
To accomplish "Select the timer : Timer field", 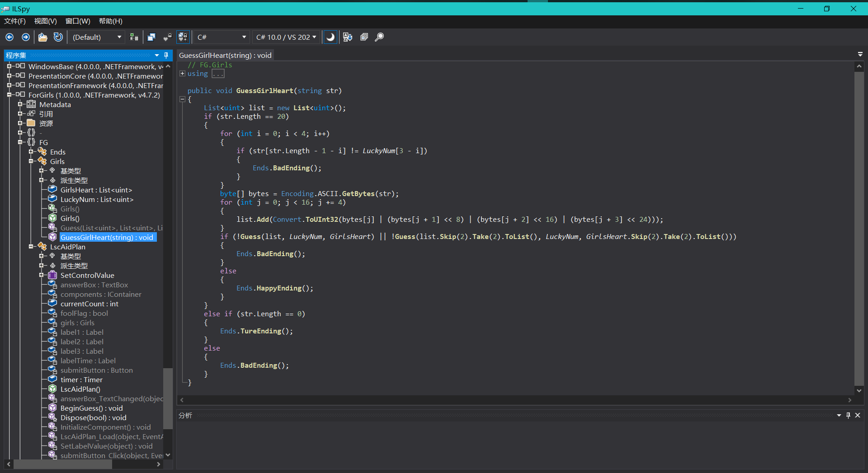I will coord(81,379).
